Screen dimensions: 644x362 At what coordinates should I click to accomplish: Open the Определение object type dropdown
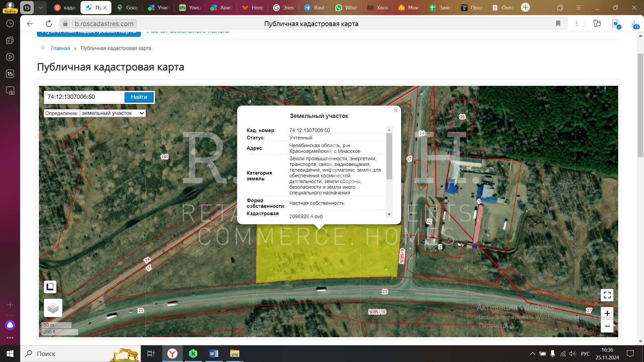pos(113,113)
